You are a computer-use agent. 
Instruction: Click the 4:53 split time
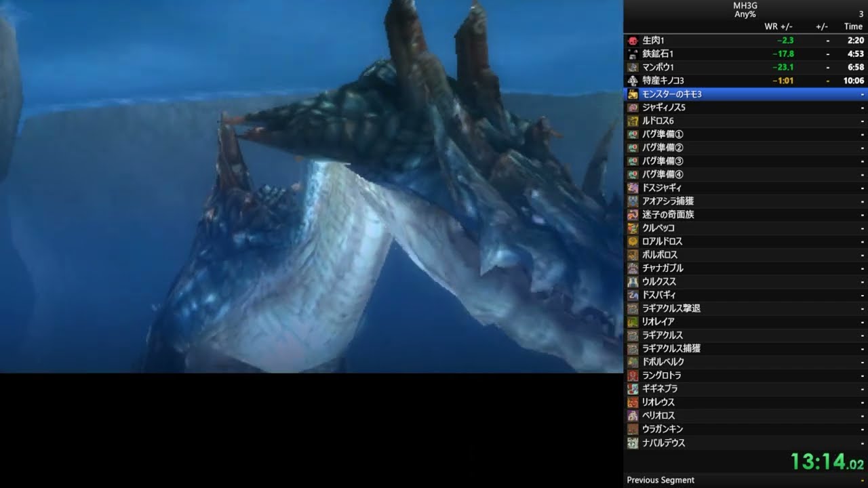(x=856, y=54)
